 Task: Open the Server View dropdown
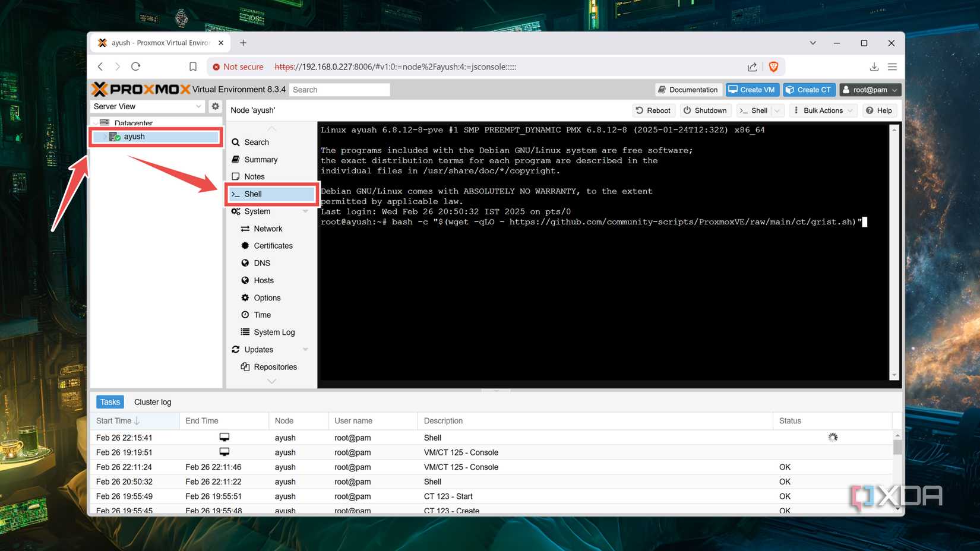pyautogui.click(x=147, y=106)
